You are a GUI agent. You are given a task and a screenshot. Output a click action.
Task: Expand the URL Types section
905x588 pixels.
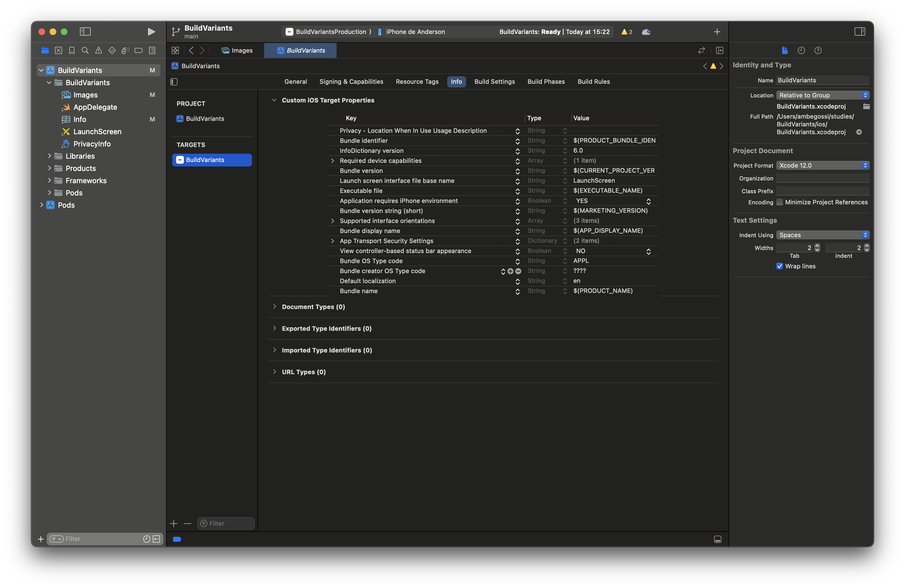[274, 372]
